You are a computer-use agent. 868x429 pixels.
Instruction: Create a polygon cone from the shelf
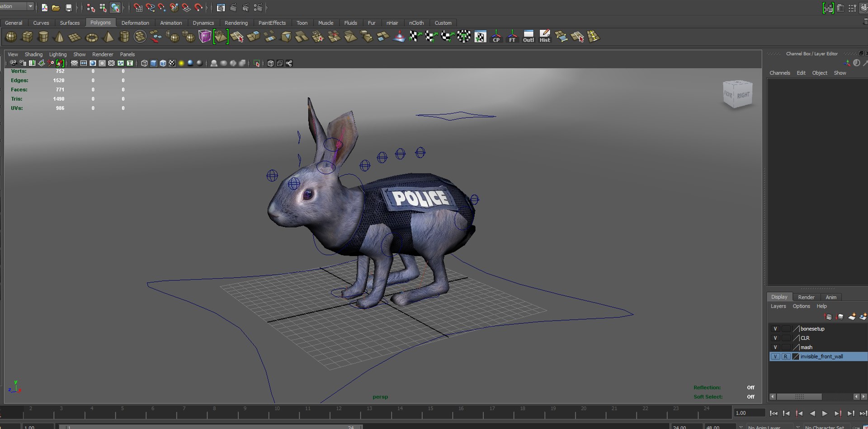click(x=59, y=37)
